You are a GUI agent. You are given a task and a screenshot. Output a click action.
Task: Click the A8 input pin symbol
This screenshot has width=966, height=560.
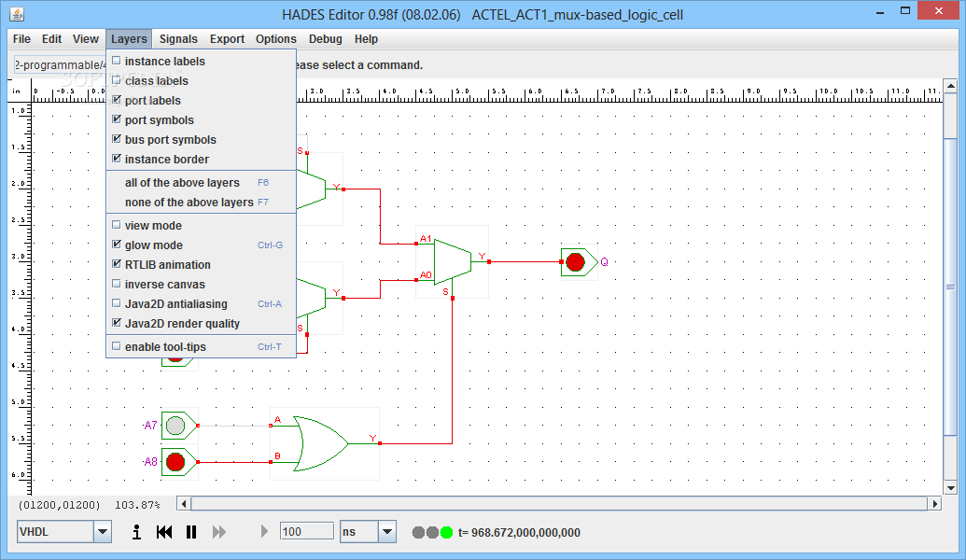tap(179, 461)
